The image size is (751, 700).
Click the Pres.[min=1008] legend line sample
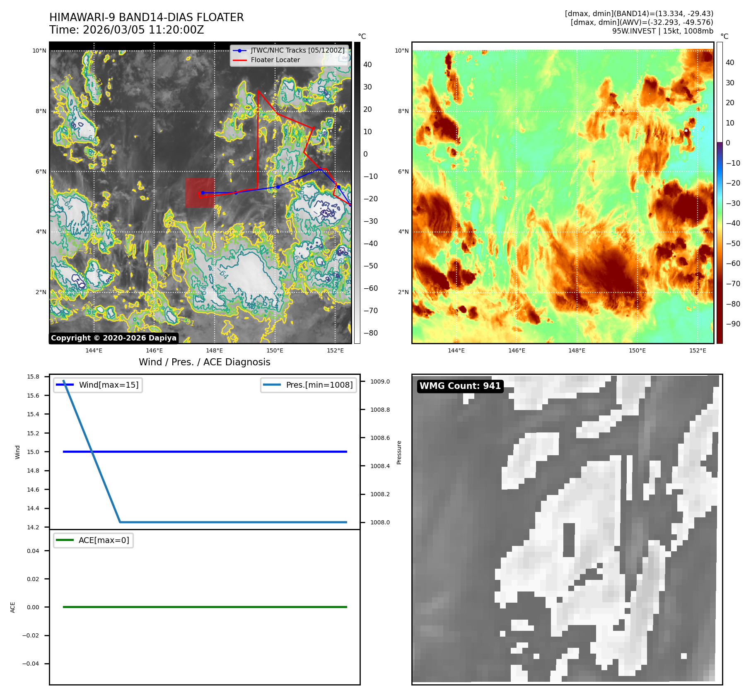tap(272, 385)
